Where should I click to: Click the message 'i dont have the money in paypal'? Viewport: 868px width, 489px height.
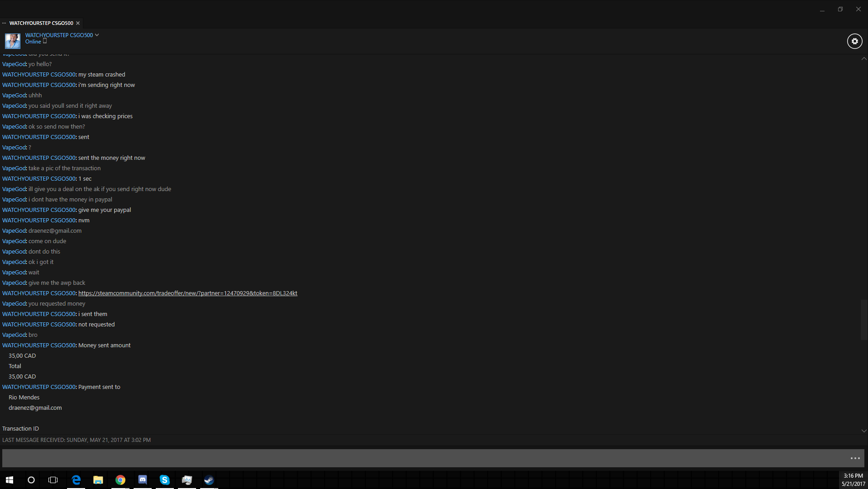pyautogui.click(x=70, y=200)
